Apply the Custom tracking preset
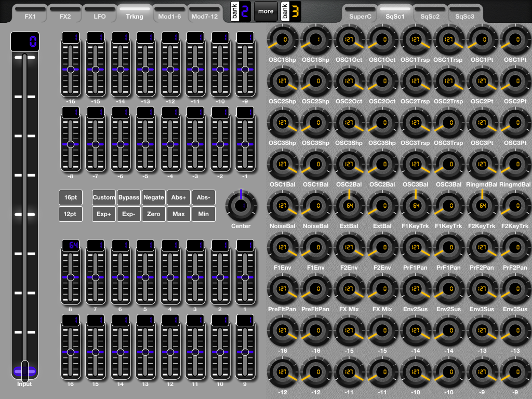The image size is (532, 399). [x=104, y=197]
